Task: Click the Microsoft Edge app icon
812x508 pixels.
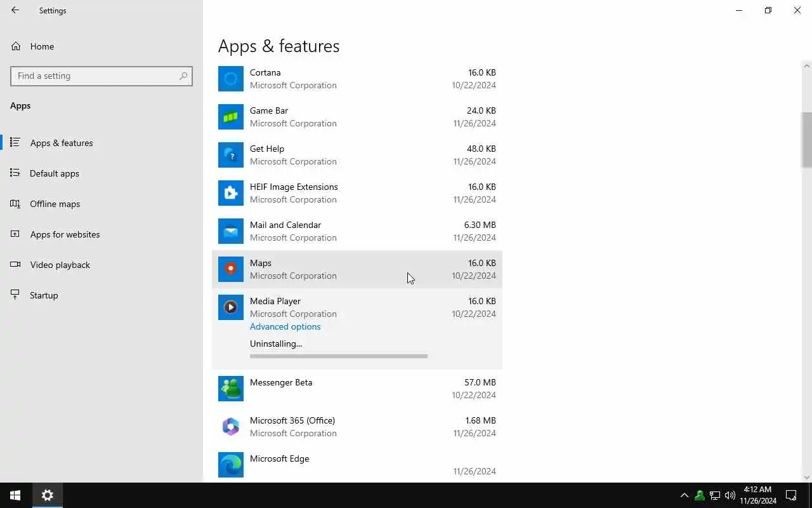Action: pos(231,465)
